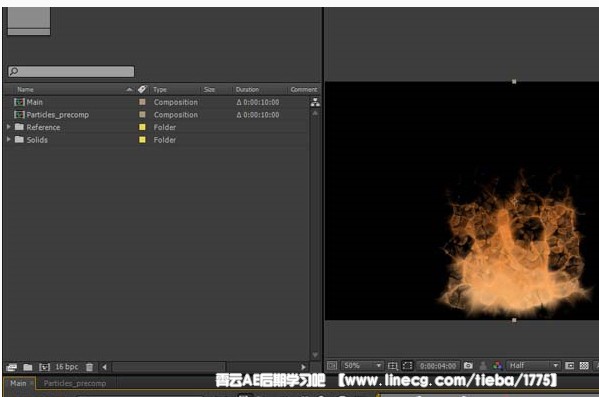Click vertical scrollbar up arrow
Image resolution: width=599 pixels, height=397 pixels.
[315, 113]
